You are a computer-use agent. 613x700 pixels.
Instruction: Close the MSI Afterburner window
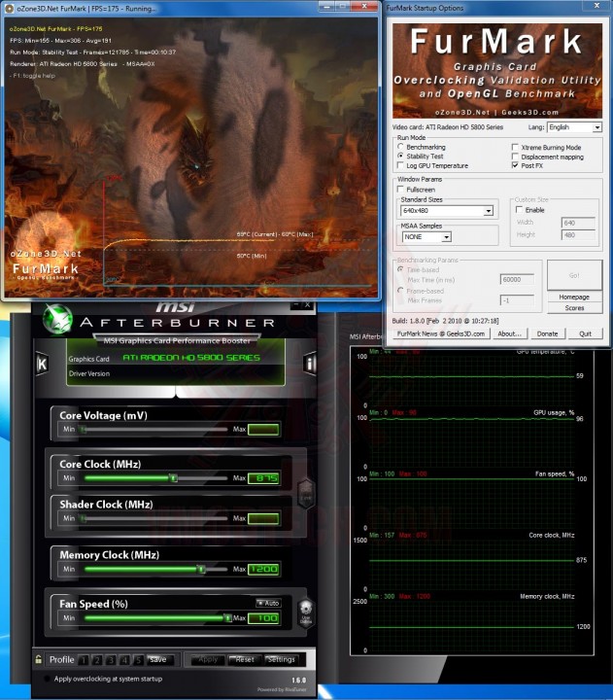pyautogui.click(x=307, y=305)
